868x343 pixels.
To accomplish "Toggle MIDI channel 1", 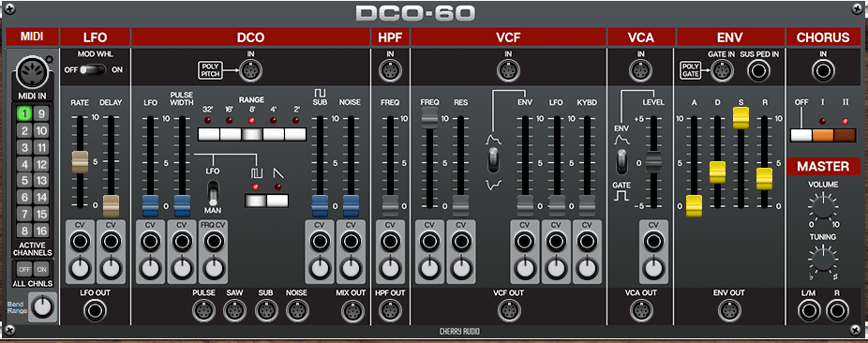I will [x=23, y=114].
